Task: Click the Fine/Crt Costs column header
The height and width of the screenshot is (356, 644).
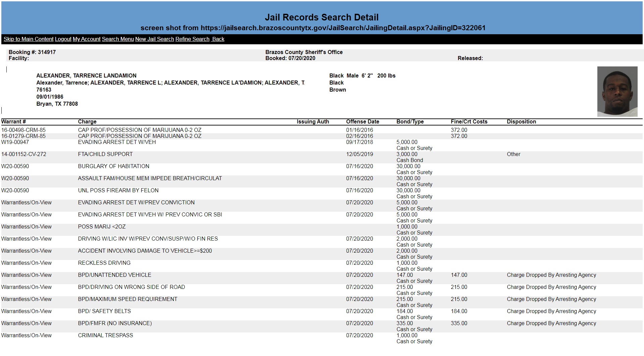Action: coord(469,121)
